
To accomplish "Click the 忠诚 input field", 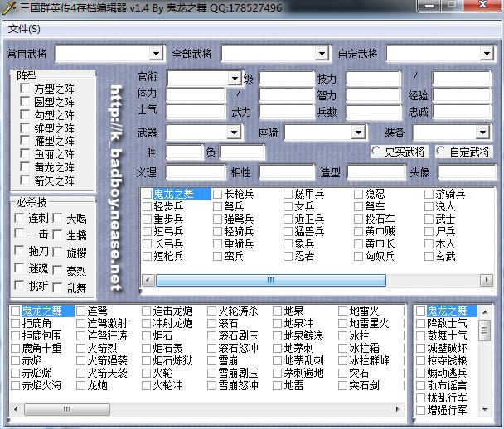I will tap(462, 112).
